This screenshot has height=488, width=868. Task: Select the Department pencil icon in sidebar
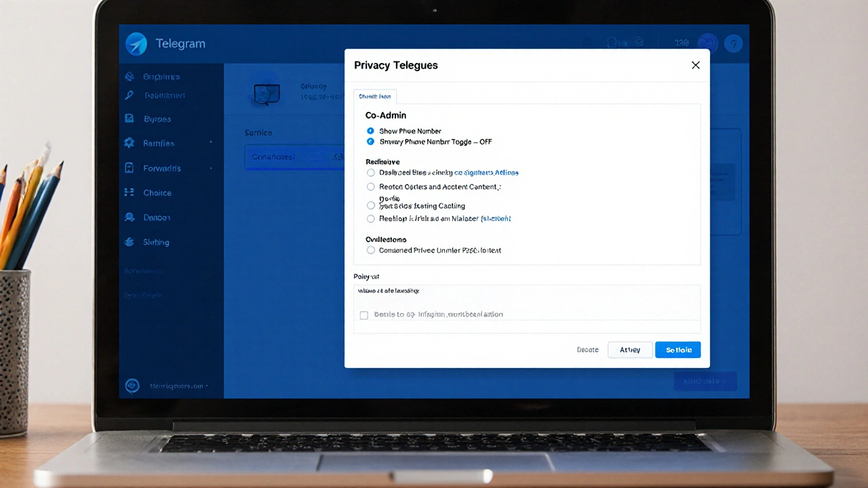click(129, 95)
